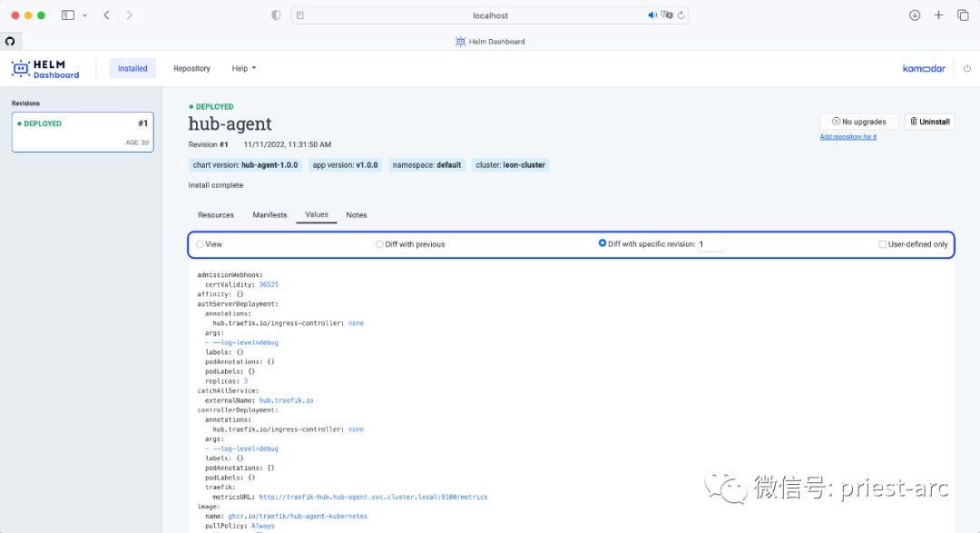This screenshot has width=980, height=533.
Task: Click the cluster leon-cluster badge
Action: pos(511,165)
